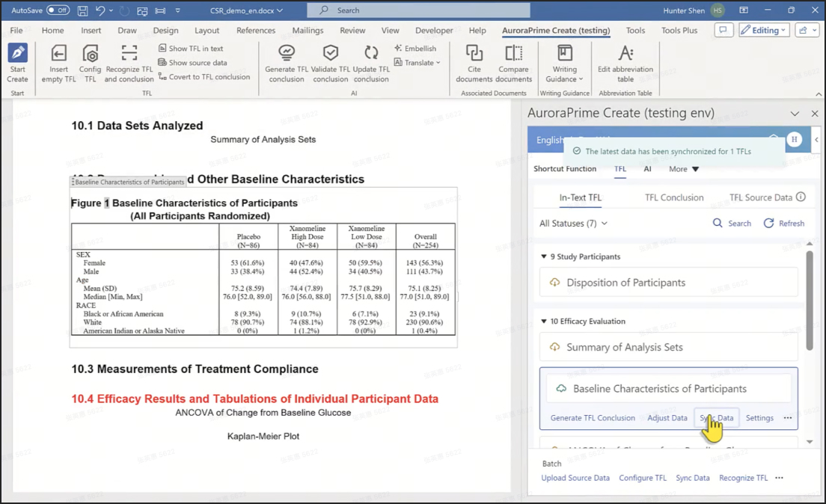Click the Start Create pen icon
This screenshot has height=504, width=826.
point(17,53)
